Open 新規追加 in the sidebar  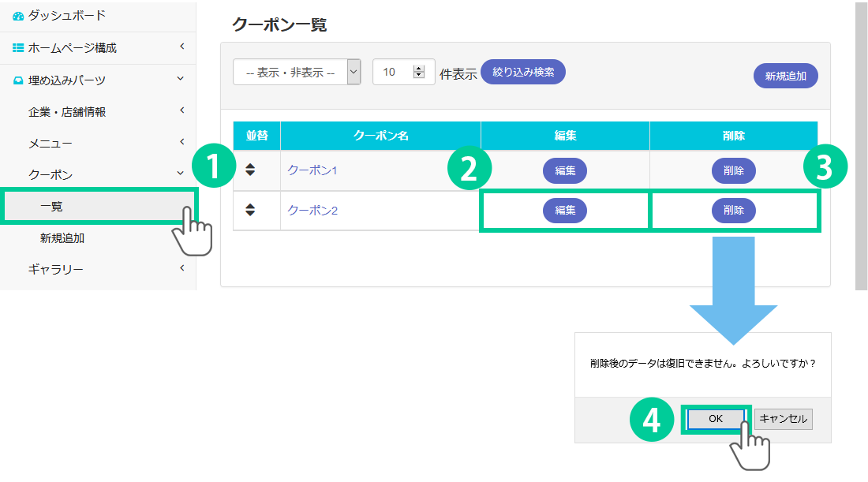click(62, 237)
